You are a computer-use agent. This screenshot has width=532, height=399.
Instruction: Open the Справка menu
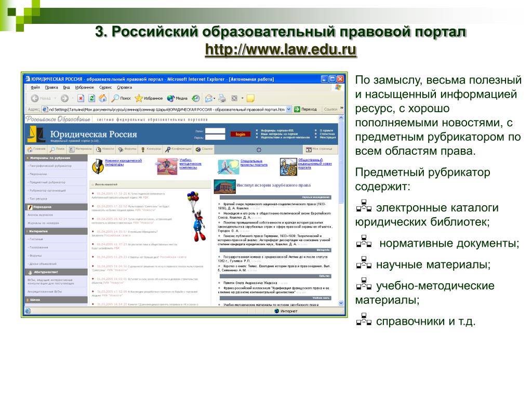click(124, 87)
